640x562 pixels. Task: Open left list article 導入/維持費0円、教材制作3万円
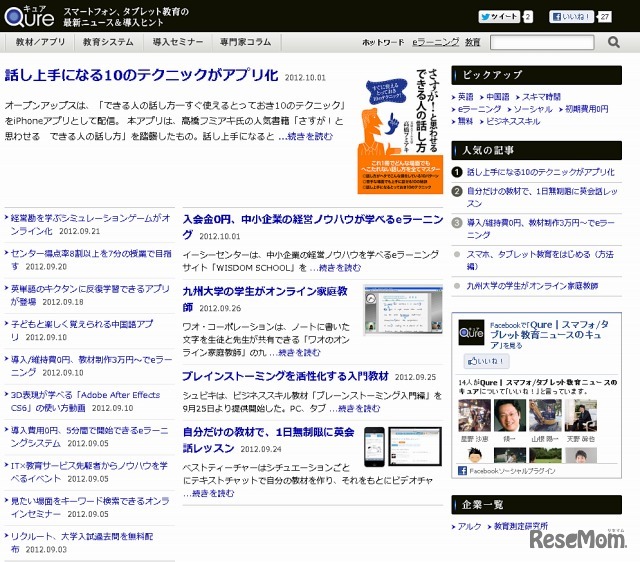(91, 366)
